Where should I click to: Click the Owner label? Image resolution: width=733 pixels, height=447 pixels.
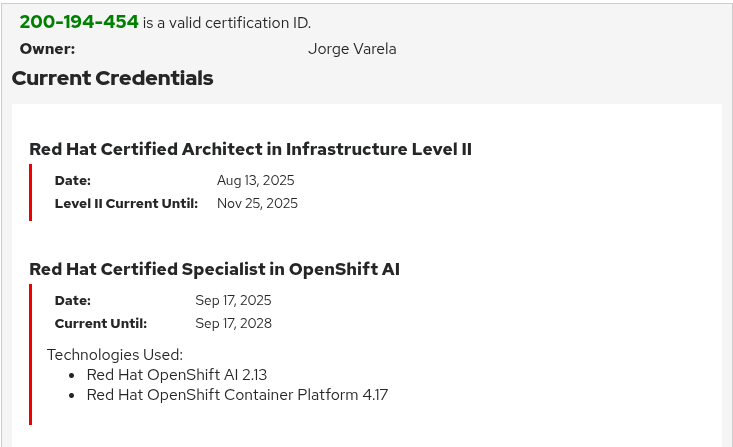(x=47, y=49)
